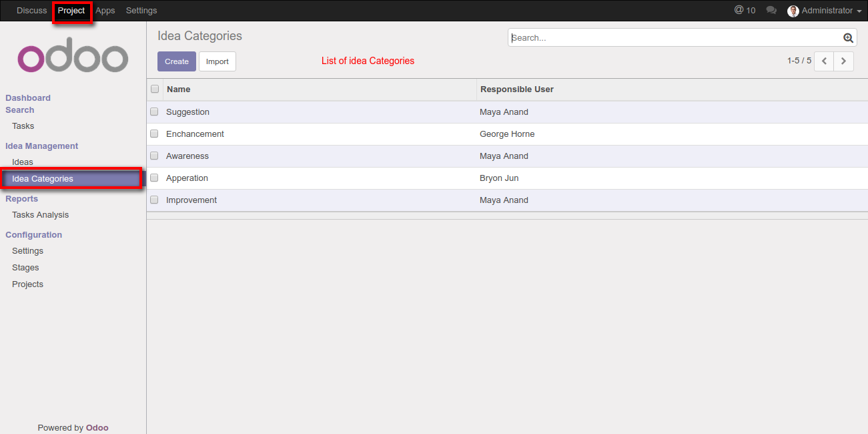Click the Search sidebar heading

(20, 110)
